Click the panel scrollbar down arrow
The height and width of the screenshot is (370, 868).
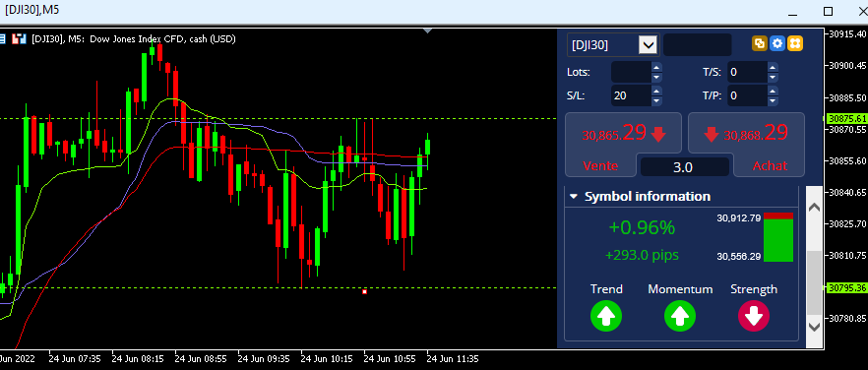814,327
